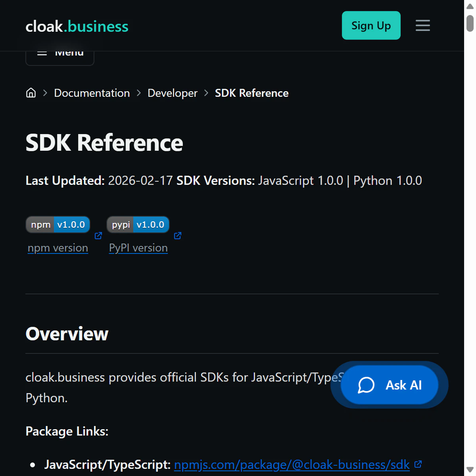The image size is (476, 476).
Task: Open the hamburger menu icon in header
Action: tap(422, 25)
